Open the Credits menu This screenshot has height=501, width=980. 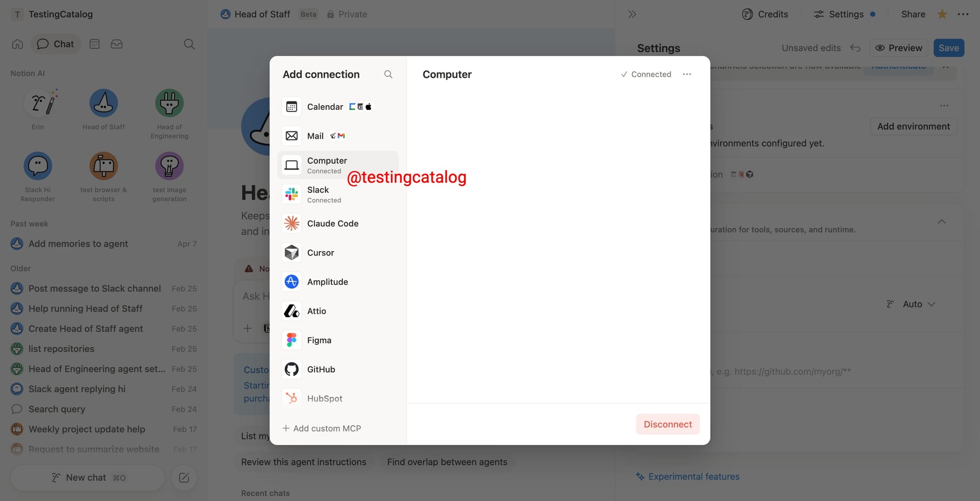765,14
